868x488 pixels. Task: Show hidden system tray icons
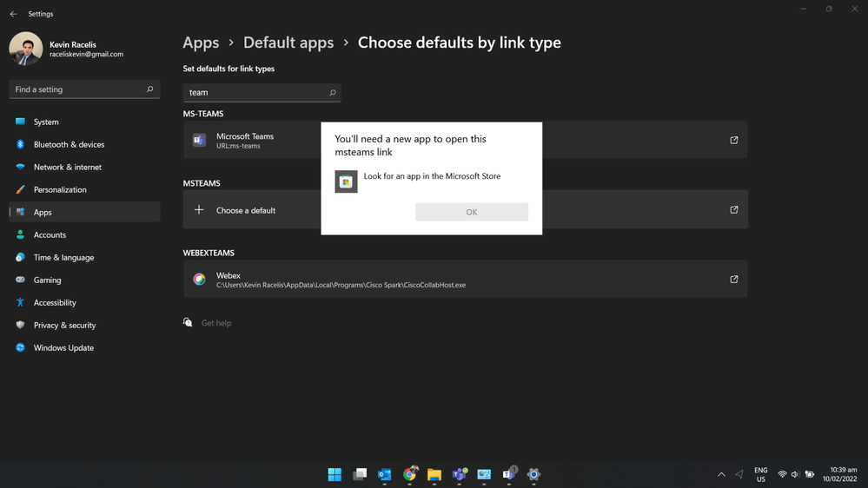[721, 475]
